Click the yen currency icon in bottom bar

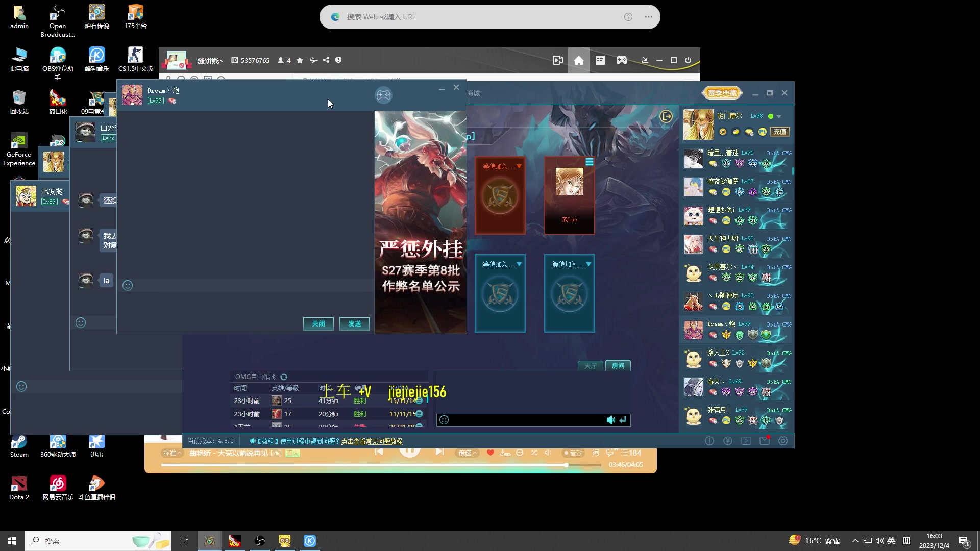(x=728, y=441)
